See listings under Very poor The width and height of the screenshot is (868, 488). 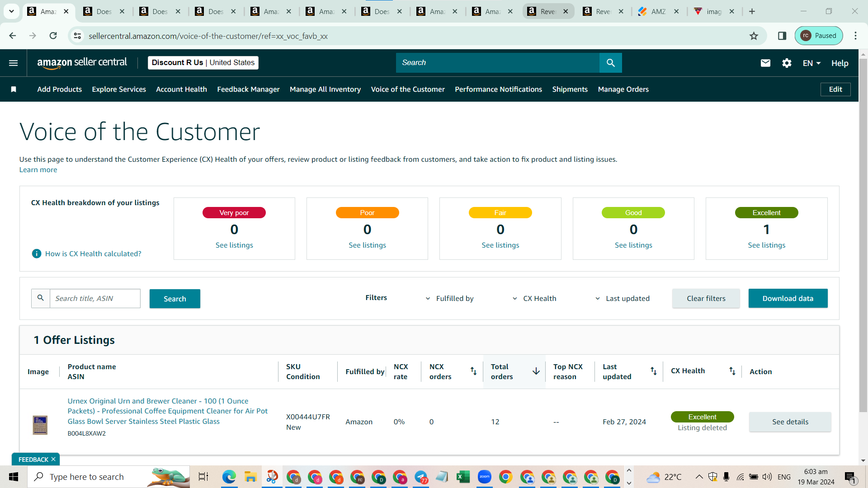(x=234, y=245)
